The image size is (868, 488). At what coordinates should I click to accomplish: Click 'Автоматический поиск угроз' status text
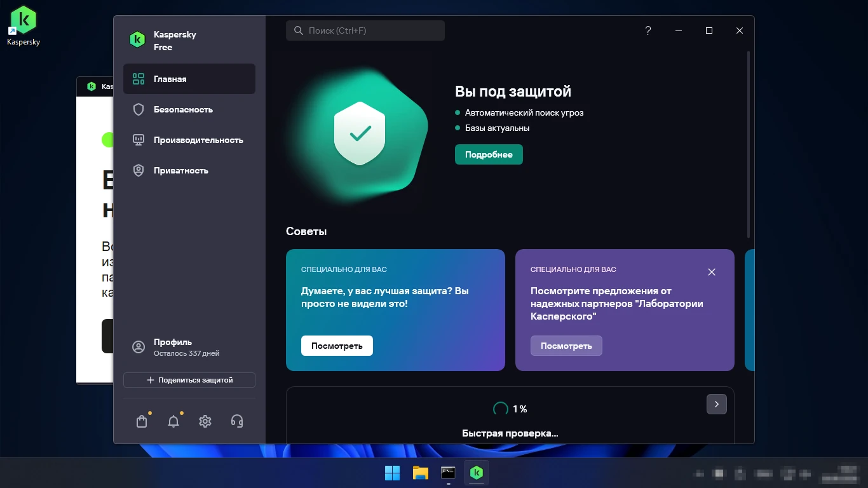pos(524,112)
